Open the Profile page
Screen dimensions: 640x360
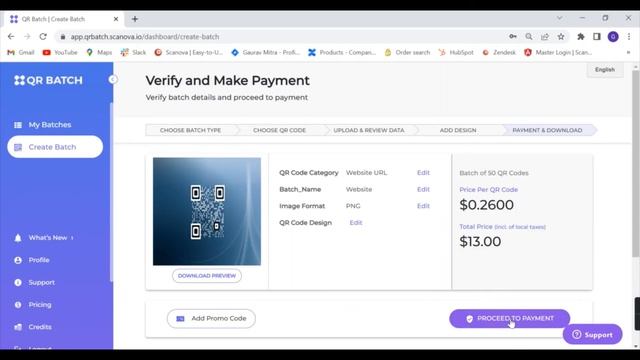(x=39, y=260)
